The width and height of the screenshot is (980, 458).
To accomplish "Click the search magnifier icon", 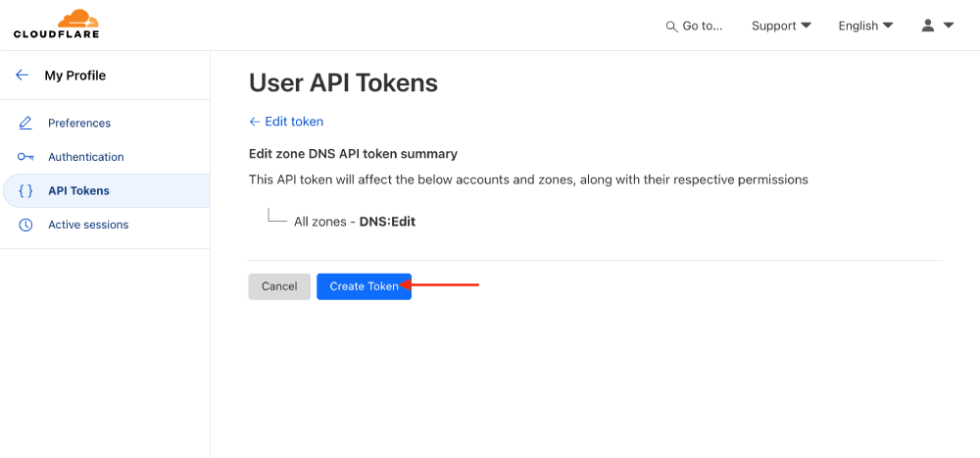I will (671, 26).
